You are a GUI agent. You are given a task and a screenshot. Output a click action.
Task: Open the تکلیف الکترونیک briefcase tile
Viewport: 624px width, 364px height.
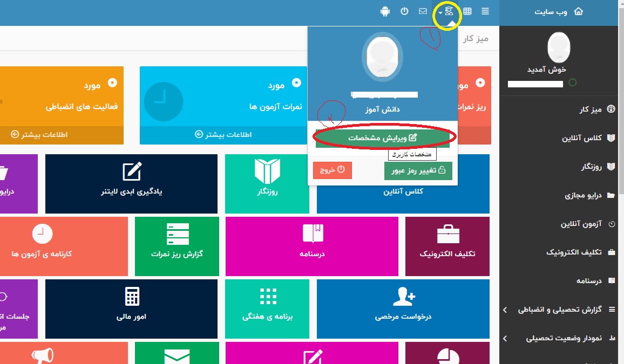447,246
